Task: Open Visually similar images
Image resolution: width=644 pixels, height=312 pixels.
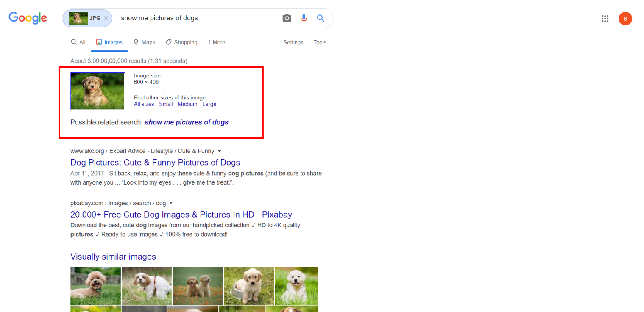Action: tap(113, 257)
